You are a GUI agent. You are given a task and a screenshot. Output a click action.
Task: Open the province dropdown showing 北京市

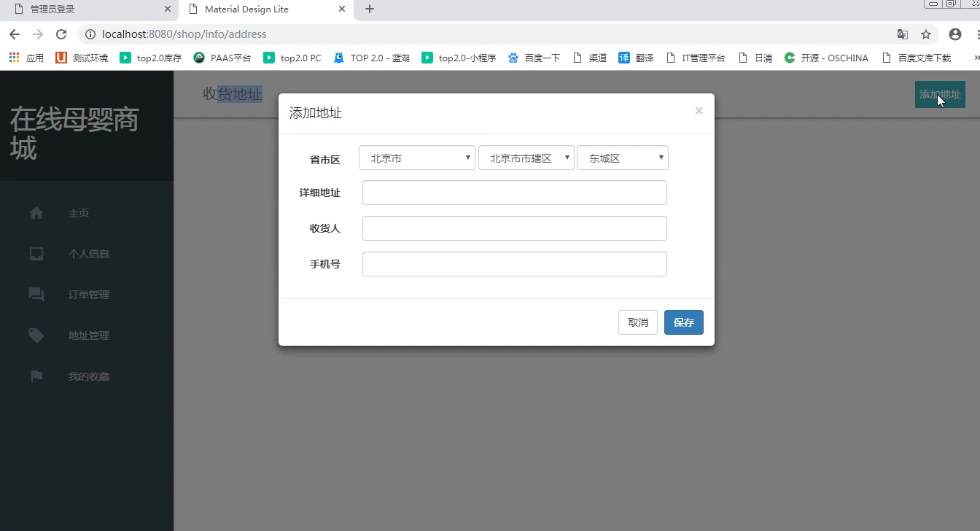[x=417, y=158]
